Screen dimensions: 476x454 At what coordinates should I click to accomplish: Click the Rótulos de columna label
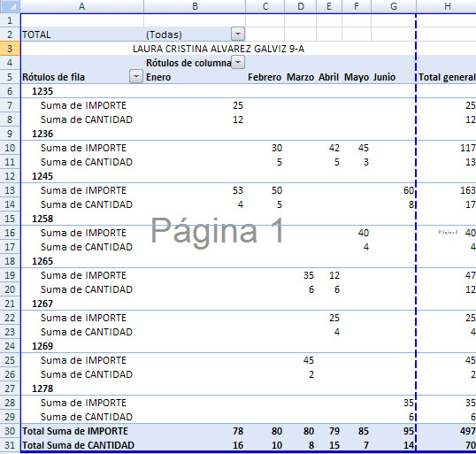coord(188,63)
